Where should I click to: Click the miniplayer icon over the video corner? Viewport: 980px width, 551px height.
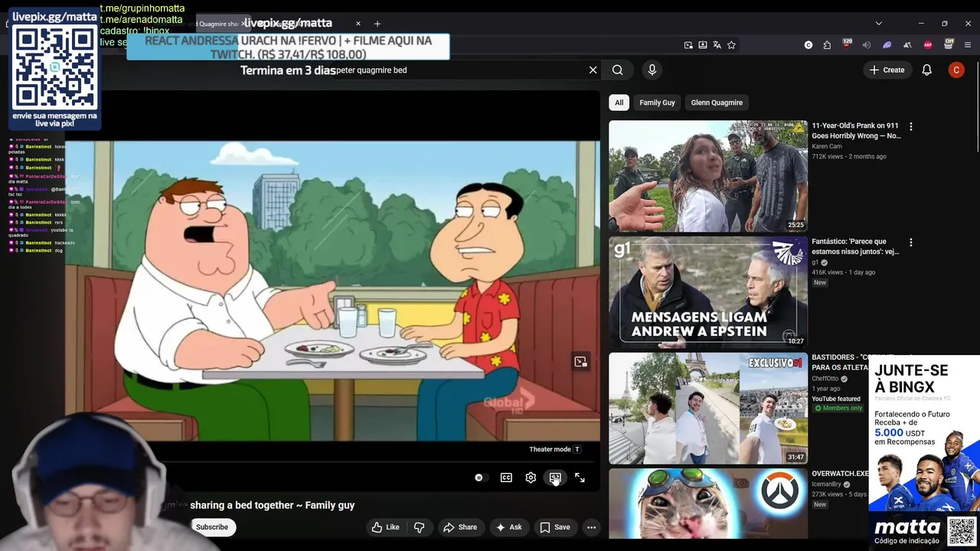[581, 362]
